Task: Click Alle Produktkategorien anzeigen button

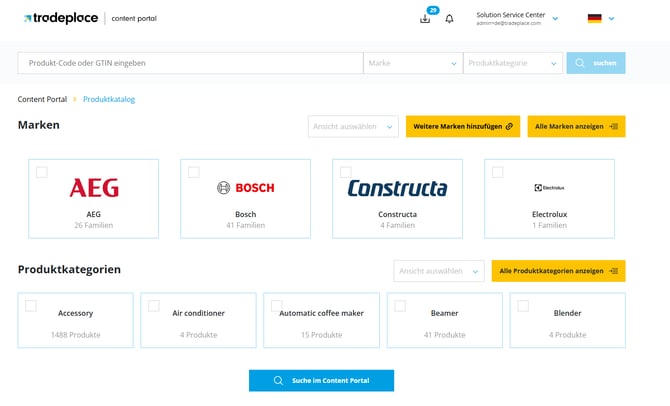Action: coord(558,271)
